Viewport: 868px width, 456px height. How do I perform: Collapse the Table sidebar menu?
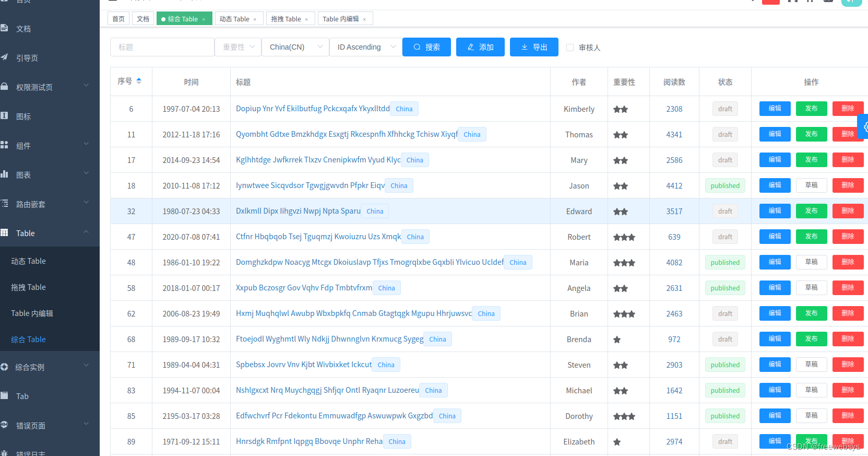tap(87, 231)
